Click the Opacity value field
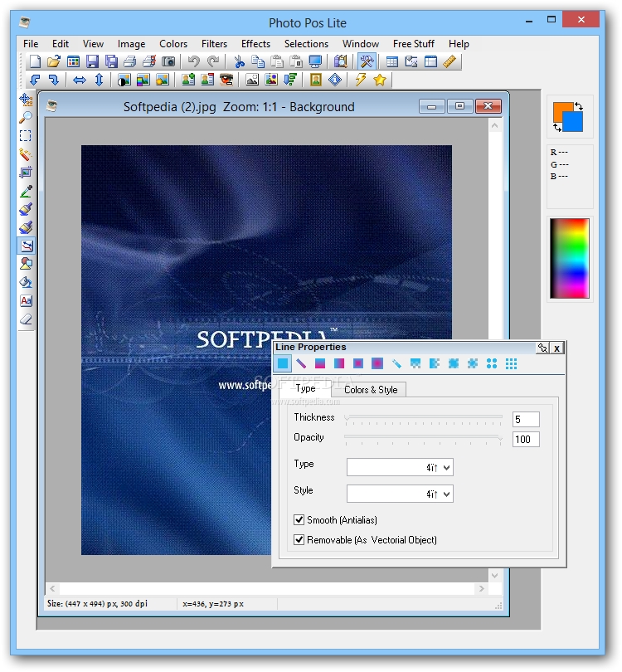The width and height of the screenshot is (622, 672). pos(526,439)
